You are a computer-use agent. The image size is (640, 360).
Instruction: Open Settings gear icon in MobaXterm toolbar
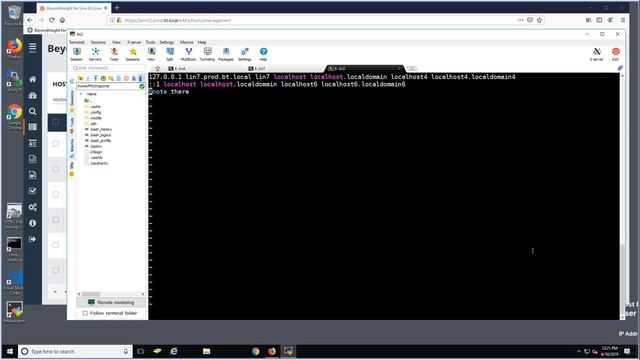pyautogui.click(x=244, y=53)
